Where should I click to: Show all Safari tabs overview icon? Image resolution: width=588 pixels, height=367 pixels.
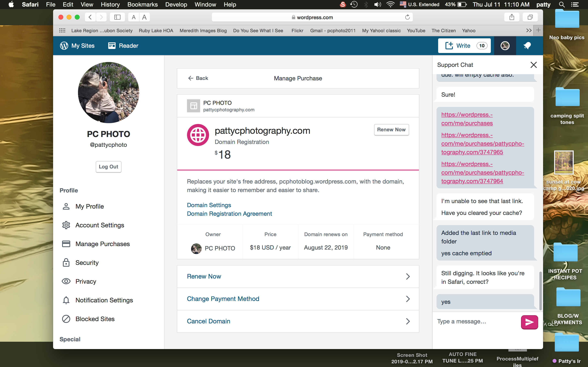(530, 17)
